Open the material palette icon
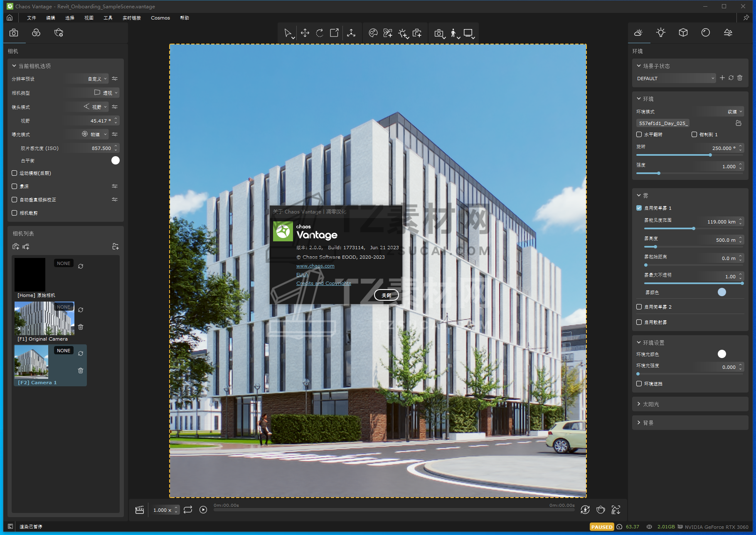 (373, 33)
